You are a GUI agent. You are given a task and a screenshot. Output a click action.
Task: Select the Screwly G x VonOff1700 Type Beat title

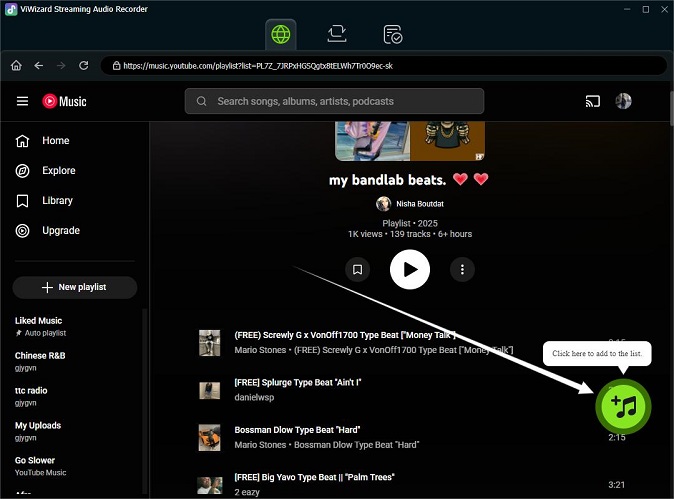pyautogui.click(x=345, y=335)
